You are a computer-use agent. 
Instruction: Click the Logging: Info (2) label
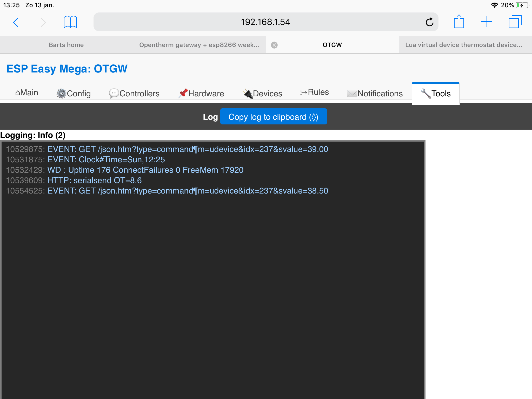pyautogui.click(x=33, y=135)
